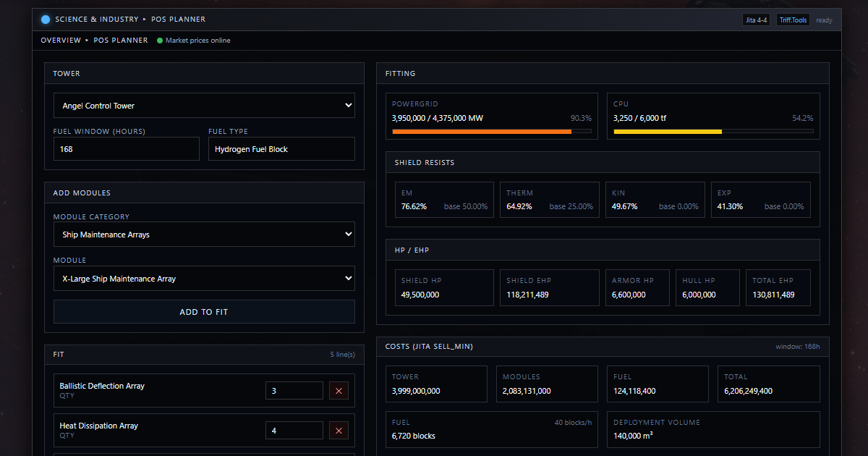Click Shield HP value 49,500,000
The image size is (868, 456).
420,295
